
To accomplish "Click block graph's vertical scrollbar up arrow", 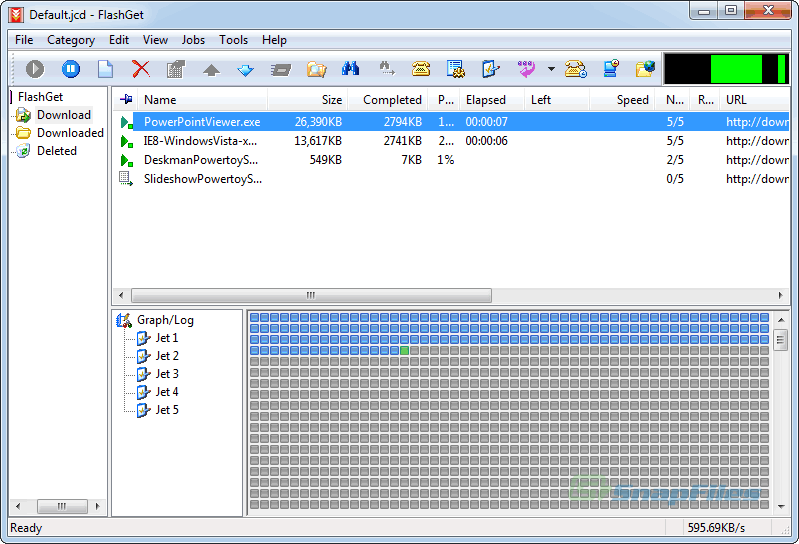I will 781,320.
